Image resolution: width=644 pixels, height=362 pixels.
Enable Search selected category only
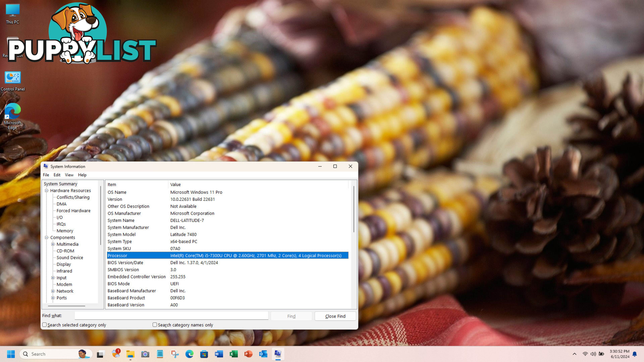(44, 324)
